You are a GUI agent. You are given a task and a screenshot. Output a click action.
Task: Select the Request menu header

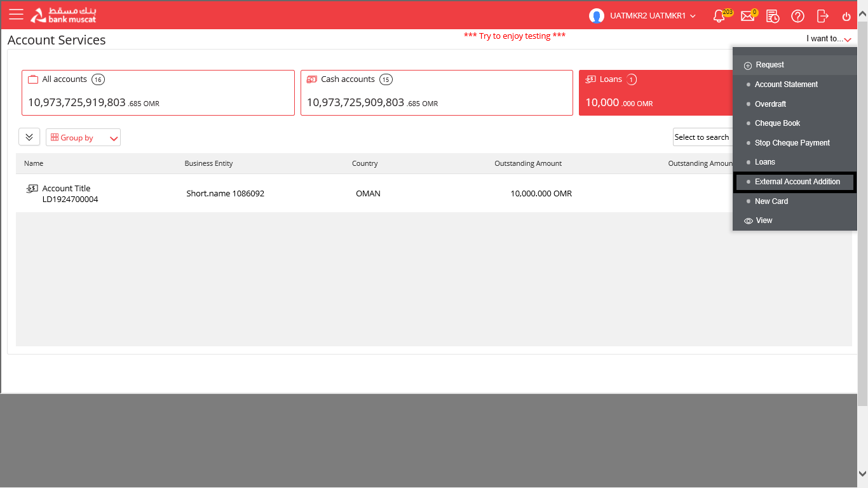point(794,65)
